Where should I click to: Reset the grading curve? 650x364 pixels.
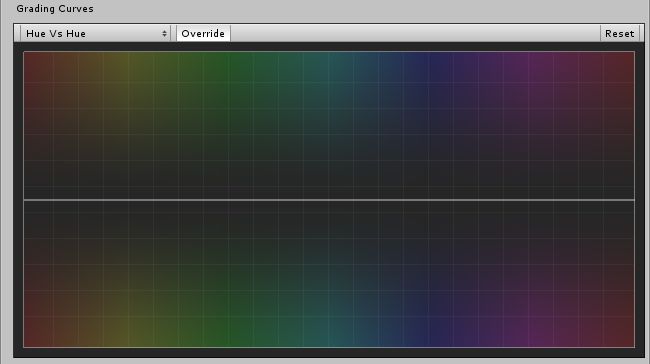click(619, 34)
